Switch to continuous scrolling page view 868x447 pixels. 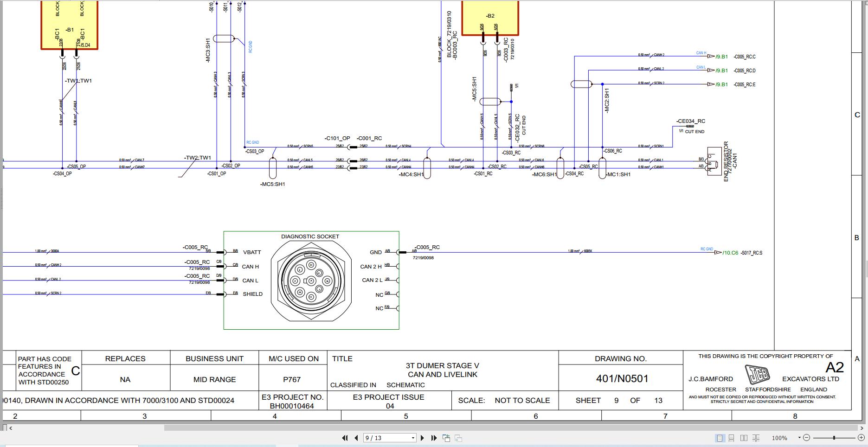(x=731, y=438)
